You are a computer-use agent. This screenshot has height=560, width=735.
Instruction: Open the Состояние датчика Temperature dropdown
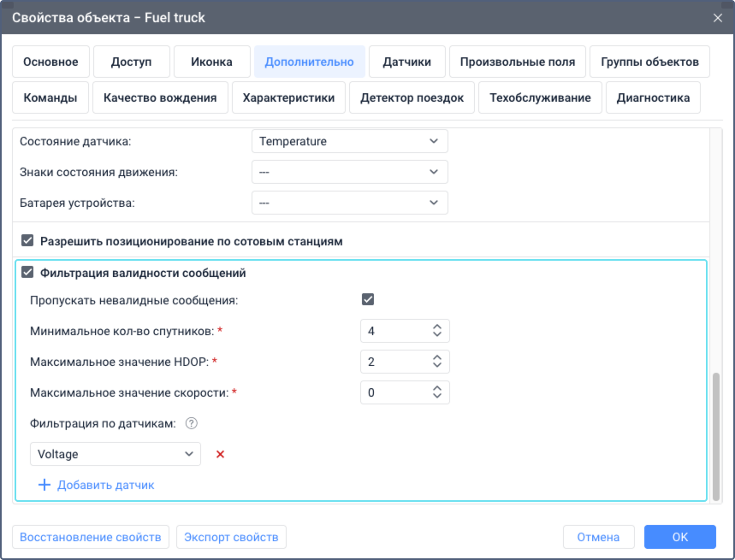pyautogui.click(x=349, y=141)
